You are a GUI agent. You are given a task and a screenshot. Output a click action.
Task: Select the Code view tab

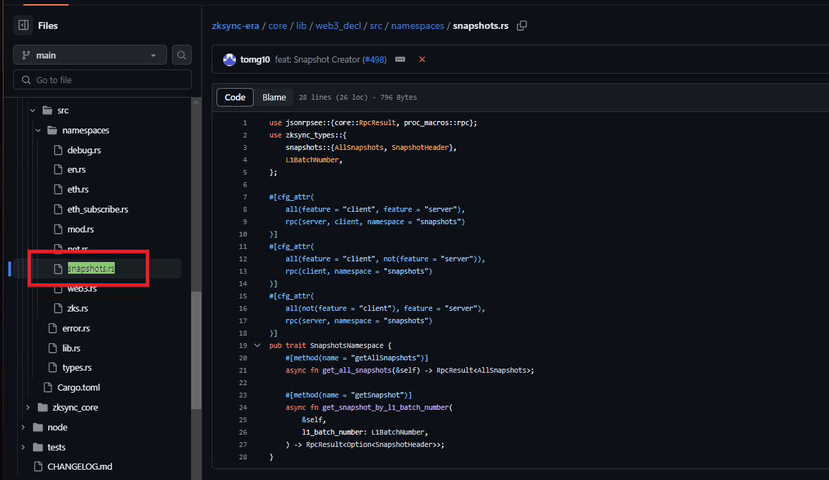235,97
